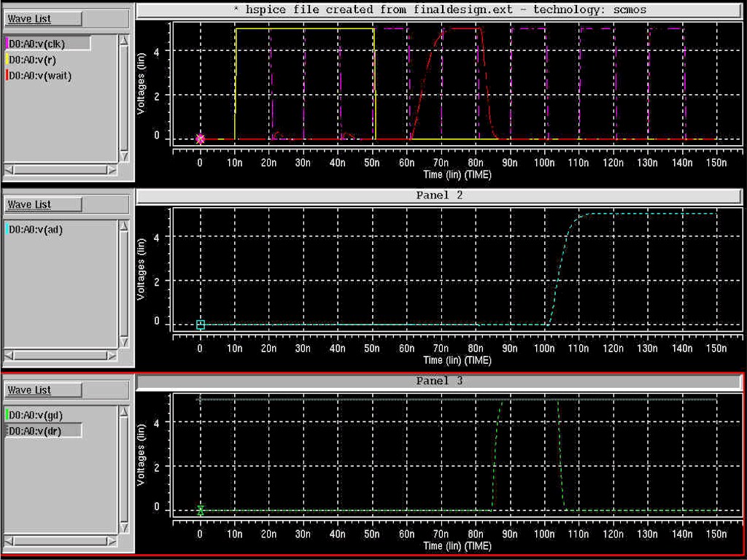Click right arrow of Panel 2 horizontal scrollbar
Screen dimensions: 747x560
(112, 356)
